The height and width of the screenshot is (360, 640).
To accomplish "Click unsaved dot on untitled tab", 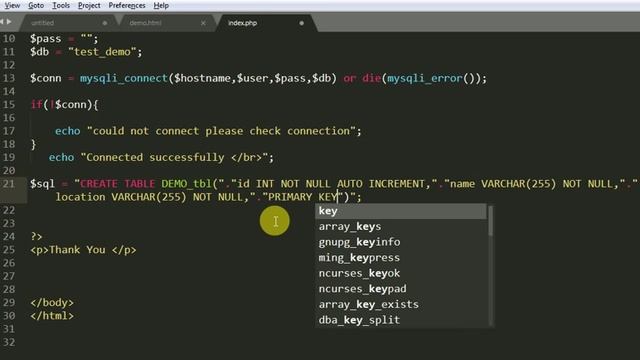I will 105,23.
